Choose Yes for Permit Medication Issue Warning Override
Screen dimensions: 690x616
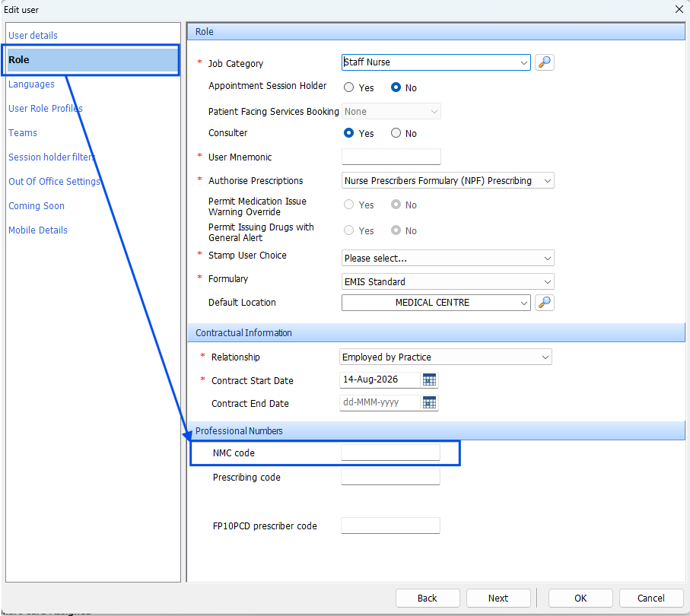point(348,205)
